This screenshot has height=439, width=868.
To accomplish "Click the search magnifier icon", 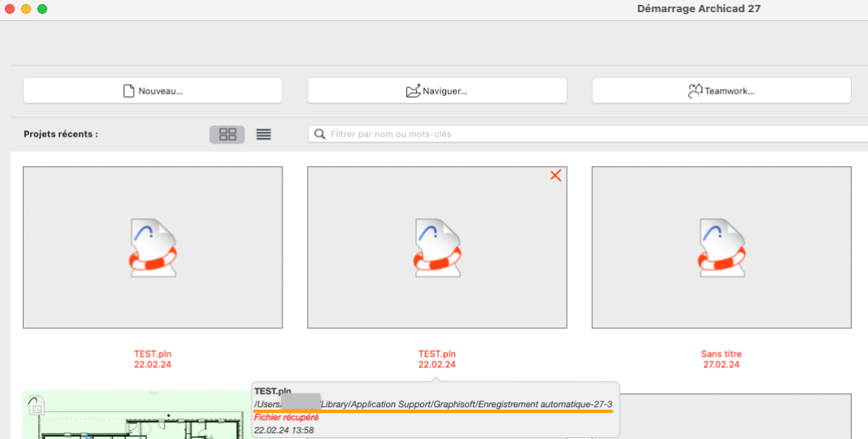I will coord(319,134).
